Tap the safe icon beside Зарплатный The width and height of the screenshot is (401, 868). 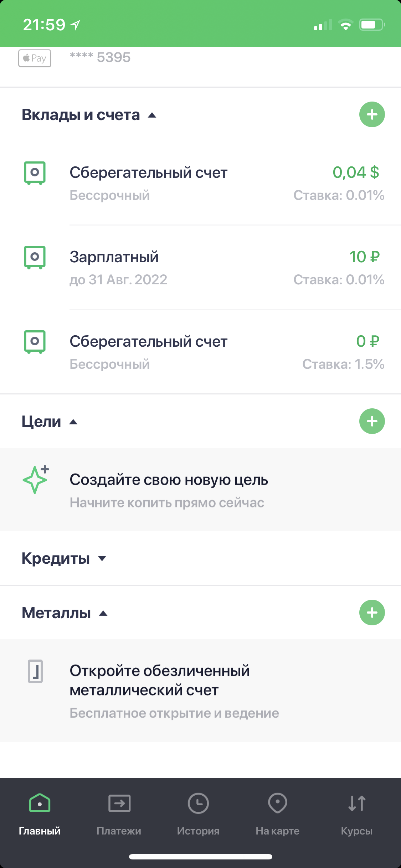[35, 257]
